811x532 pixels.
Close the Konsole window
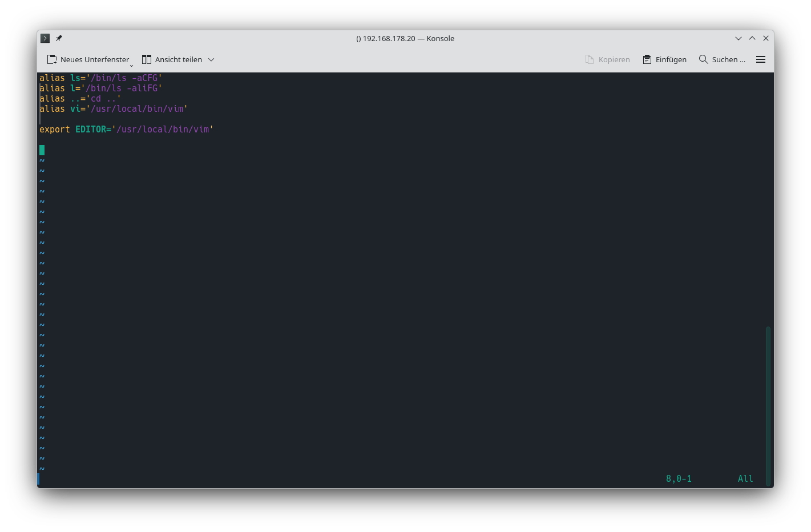point(766,38)
